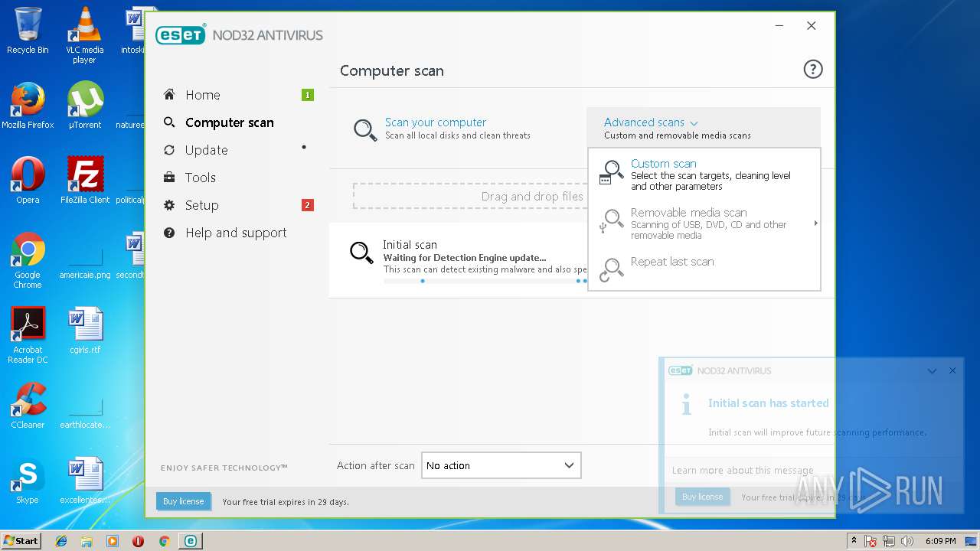Click the Removable media USB magnifier icon
Viewport: 980px width, 551px height.
coord(611,222)
